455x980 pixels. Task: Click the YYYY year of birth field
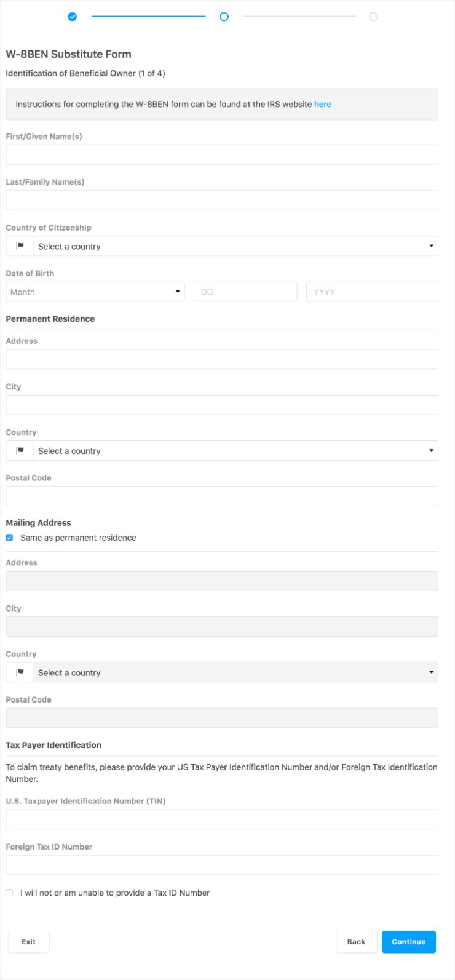pos(372,292)
